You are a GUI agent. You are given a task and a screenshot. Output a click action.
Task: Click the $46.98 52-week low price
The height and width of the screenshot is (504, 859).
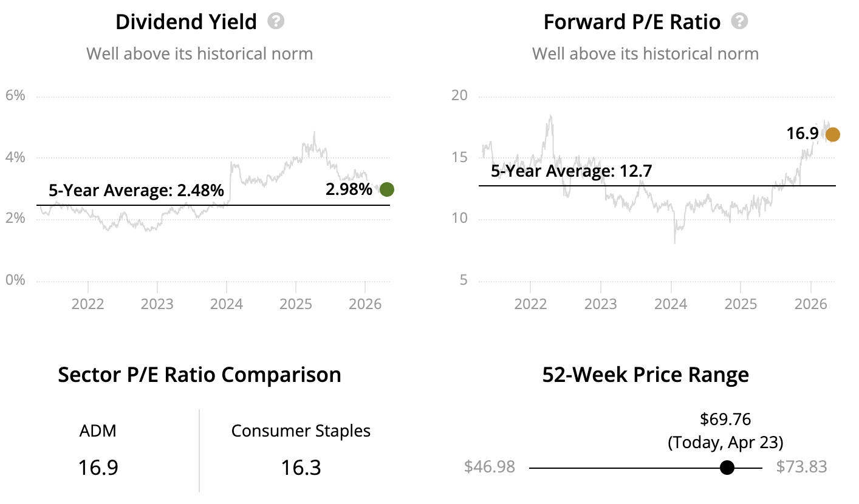pos(490,467)
